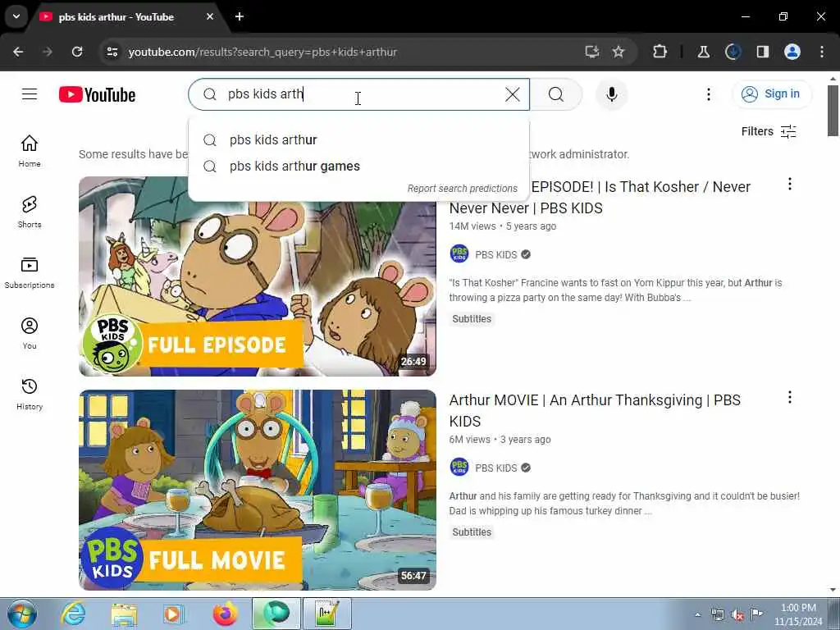This screenshot has height=630, width=840.
Task: Open 'Arthur MOVIE | An Arthur Thanksgiving' title
Action: click(595, 410)
